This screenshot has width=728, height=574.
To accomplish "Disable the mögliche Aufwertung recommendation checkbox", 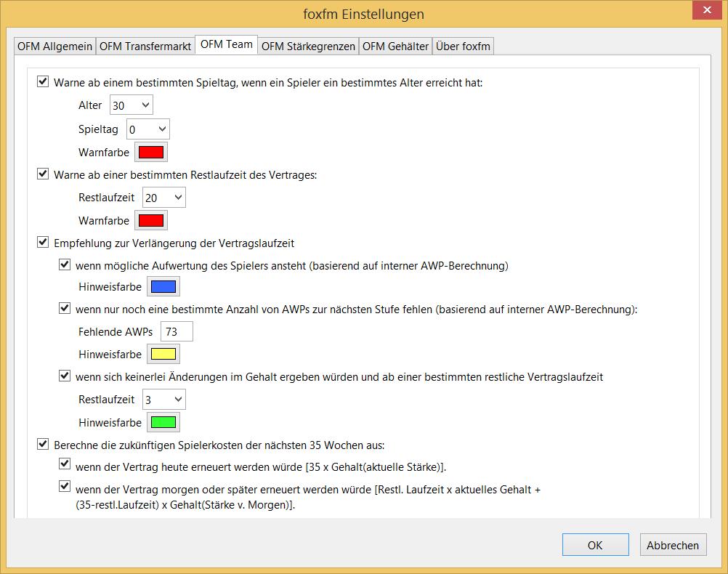I will [65, 264].
